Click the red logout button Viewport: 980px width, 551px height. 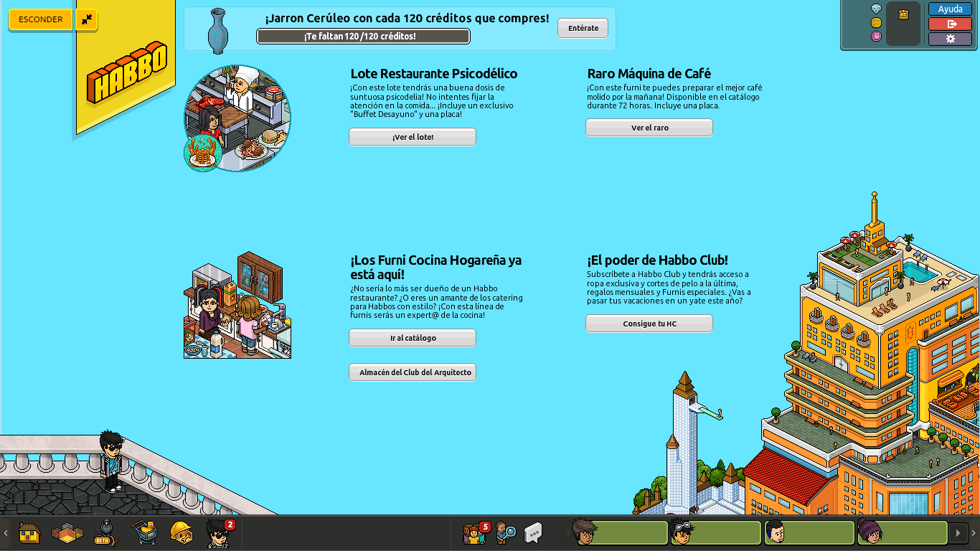(950, 24)
